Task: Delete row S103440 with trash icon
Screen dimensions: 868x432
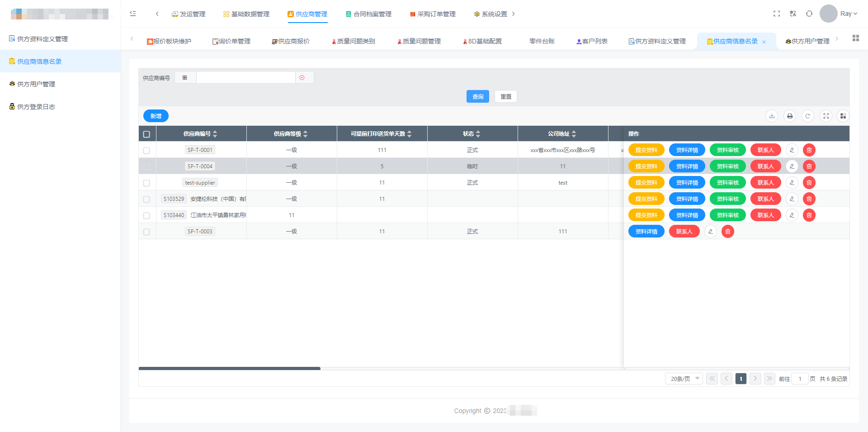Action: [x=809, y=215]
